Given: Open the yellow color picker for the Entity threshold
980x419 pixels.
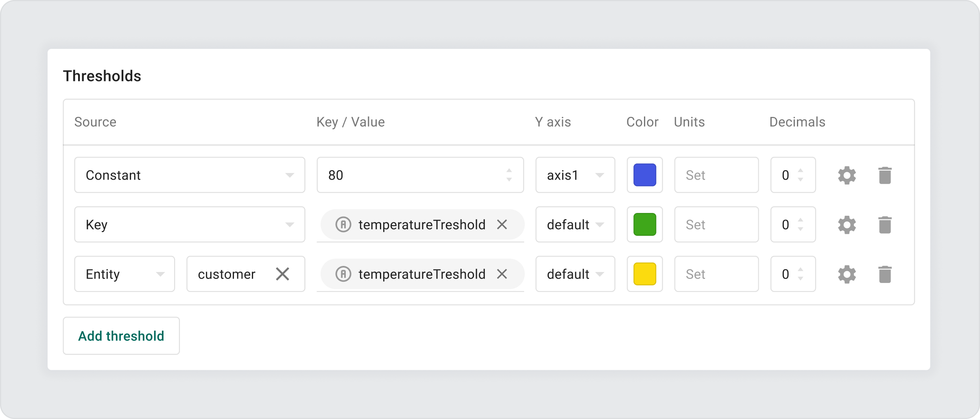Looking at the screenshot, I should tap(644, 274).
